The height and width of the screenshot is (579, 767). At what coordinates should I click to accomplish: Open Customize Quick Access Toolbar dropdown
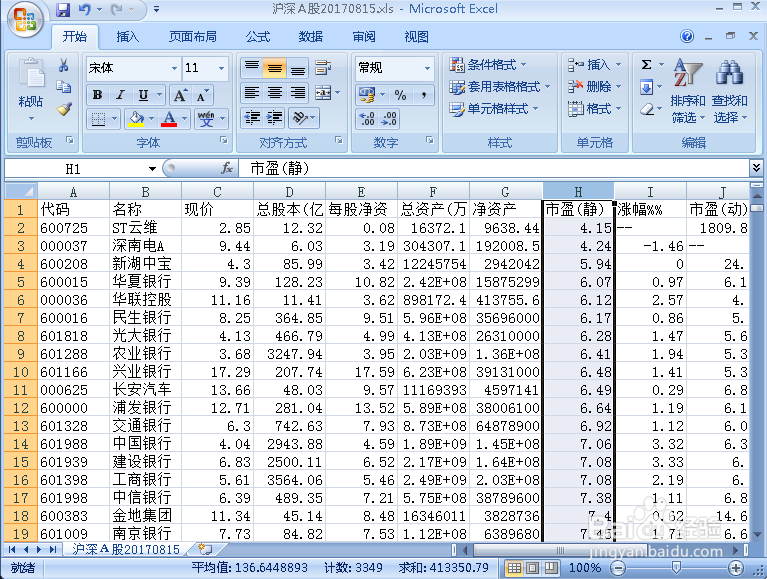(x=157, y=9)
